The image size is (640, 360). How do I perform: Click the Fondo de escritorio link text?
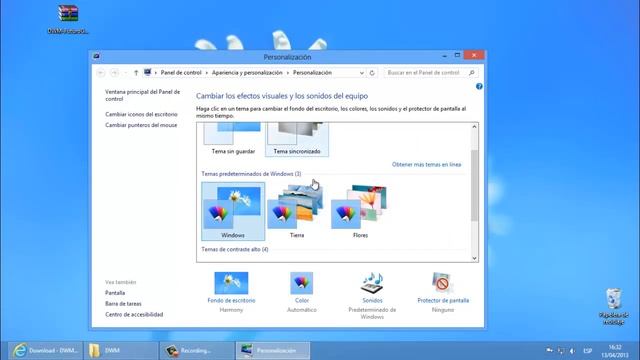(231, 300)
